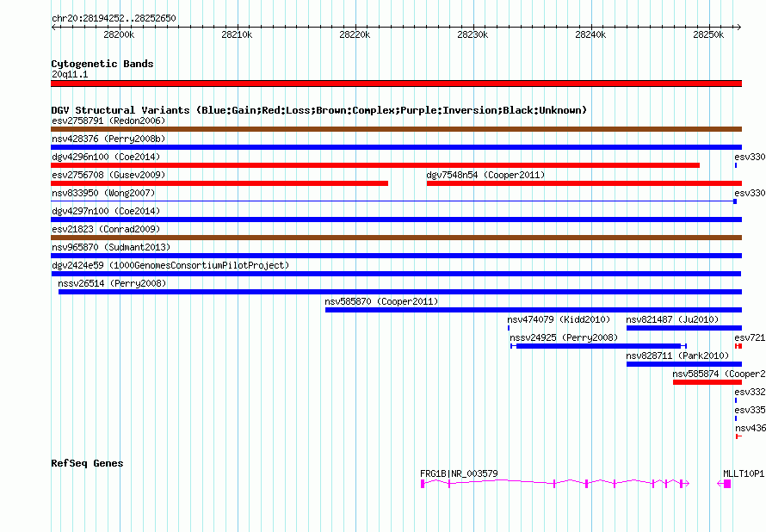
Task: Select the nsv585874 red loss bar
Action: [707, 382]
